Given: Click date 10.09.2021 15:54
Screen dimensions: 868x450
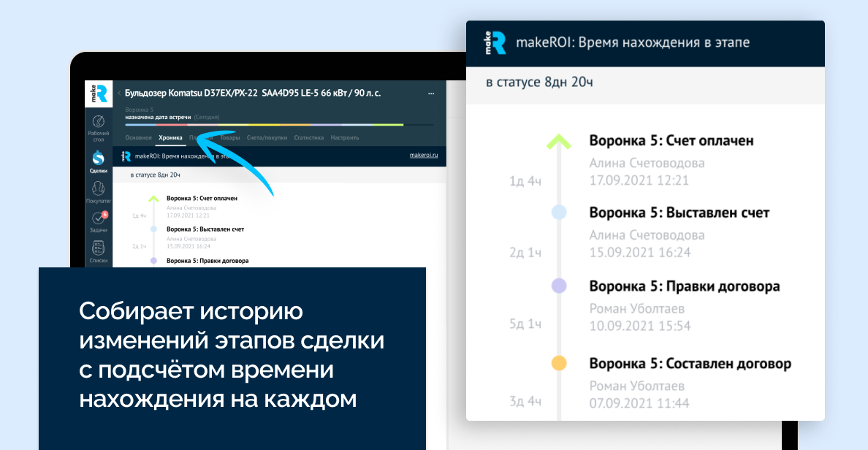Looking at the screenshot, I should click(x=640, y=326).
